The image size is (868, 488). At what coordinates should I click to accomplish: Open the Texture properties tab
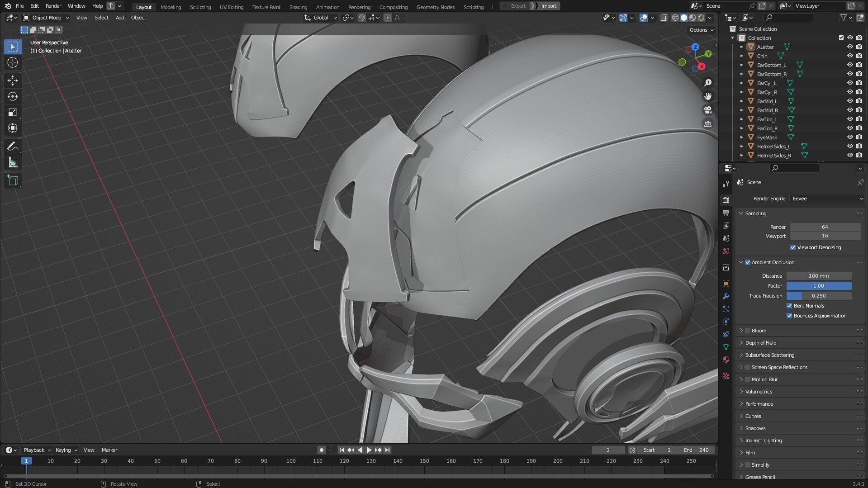point(726,376)
